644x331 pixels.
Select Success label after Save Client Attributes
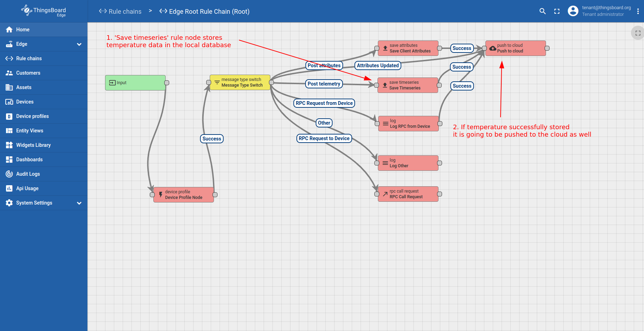pos(462,48)
